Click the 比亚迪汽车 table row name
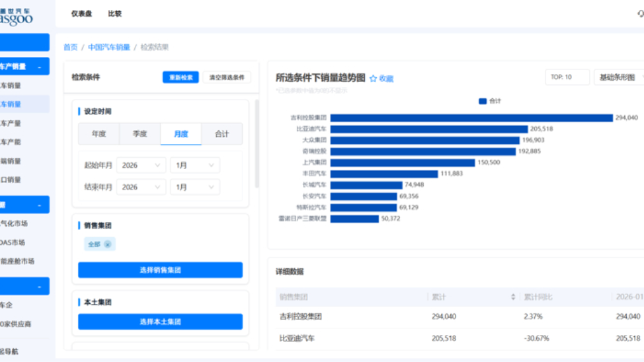Image resolution: width=644 pixels, height=362 pixels. pyautogui.click(x=297, y=338)
